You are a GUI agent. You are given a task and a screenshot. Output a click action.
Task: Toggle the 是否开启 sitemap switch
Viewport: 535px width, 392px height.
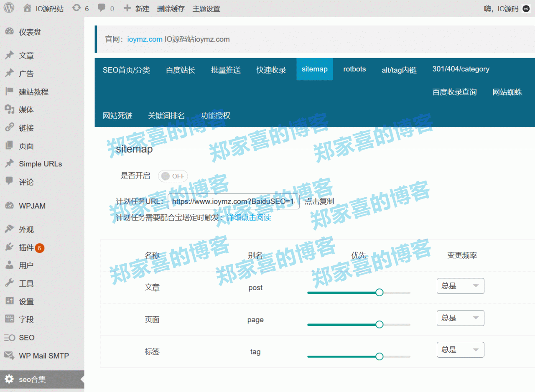173,176
